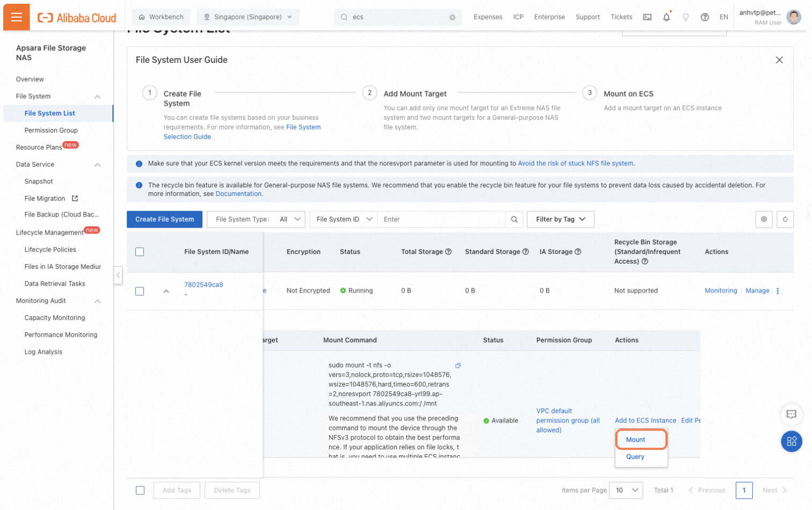Open Snapshot in sidebar
The height and width of the screenshot is (510, 812).
tap(39, 181)
